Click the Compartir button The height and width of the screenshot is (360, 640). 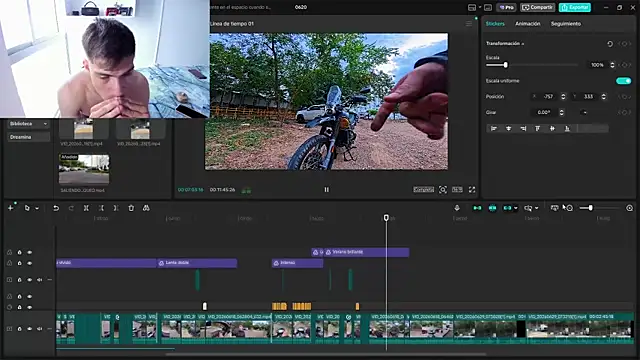(x=537, y=7)
